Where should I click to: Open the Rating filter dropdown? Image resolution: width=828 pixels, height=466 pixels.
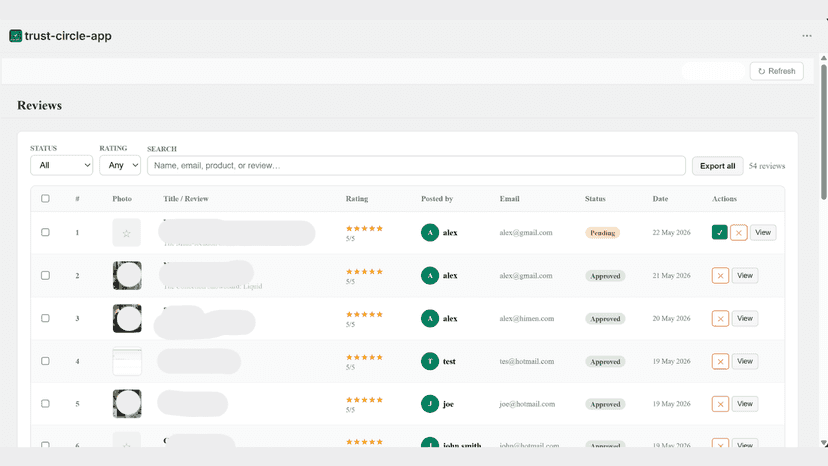point(120,165)
